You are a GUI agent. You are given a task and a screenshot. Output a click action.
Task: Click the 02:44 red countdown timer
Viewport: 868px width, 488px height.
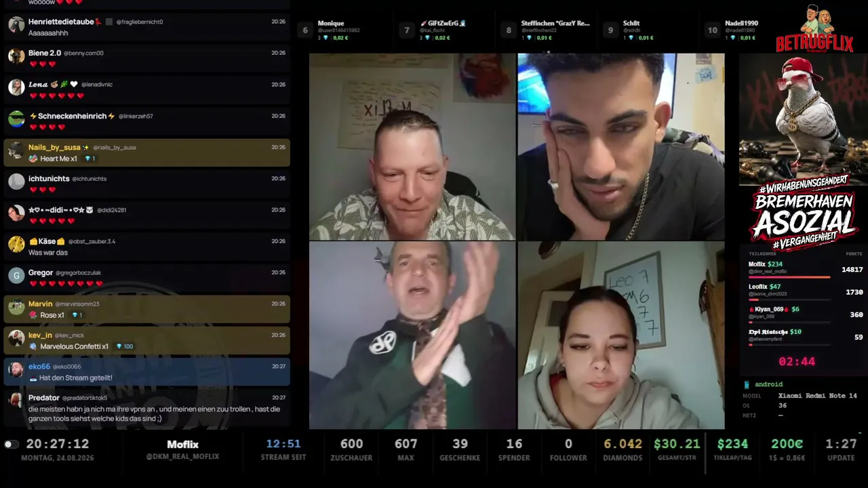797,362
